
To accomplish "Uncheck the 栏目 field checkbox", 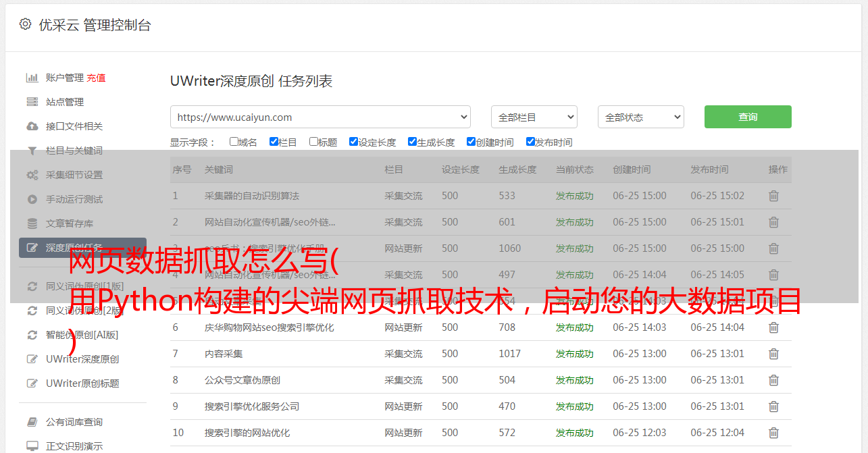I will 274,142.
